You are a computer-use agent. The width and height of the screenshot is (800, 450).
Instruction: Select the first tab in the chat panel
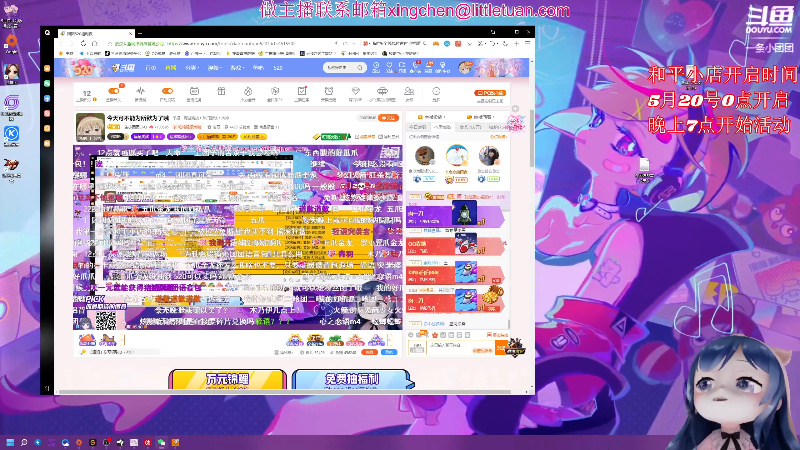(x=418, y=127)
